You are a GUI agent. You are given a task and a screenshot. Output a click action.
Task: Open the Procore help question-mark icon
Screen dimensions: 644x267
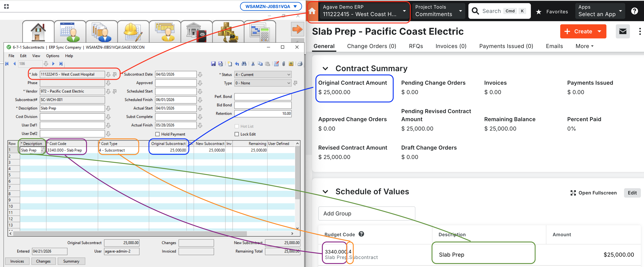click(634, 11)
